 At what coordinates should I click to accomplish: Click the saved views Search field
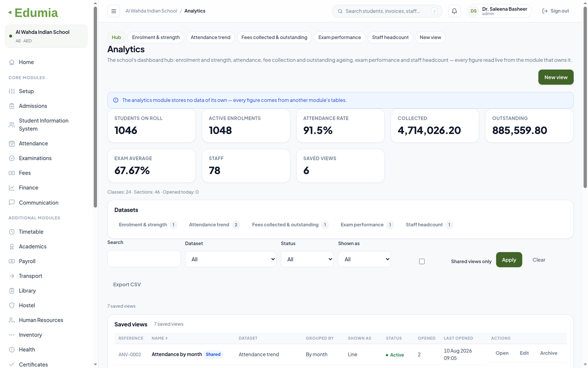(144, 259)
